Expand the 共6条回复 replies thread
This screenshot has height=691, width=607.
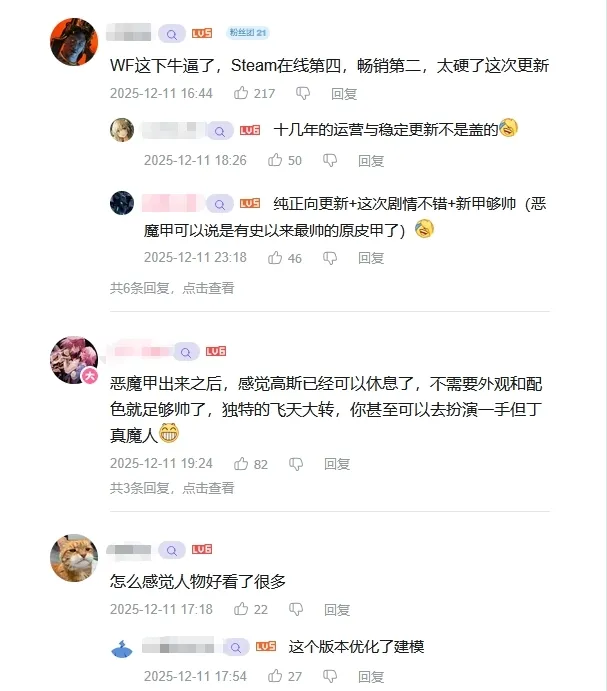pos(172,288)
